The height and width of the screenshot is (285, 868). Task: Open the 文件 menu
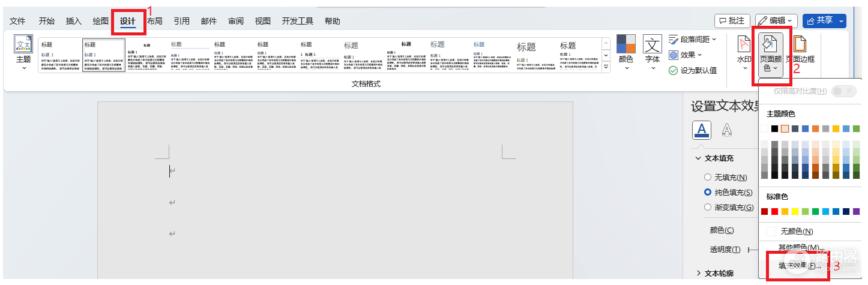pyautogui.click(x=17, y=21)
